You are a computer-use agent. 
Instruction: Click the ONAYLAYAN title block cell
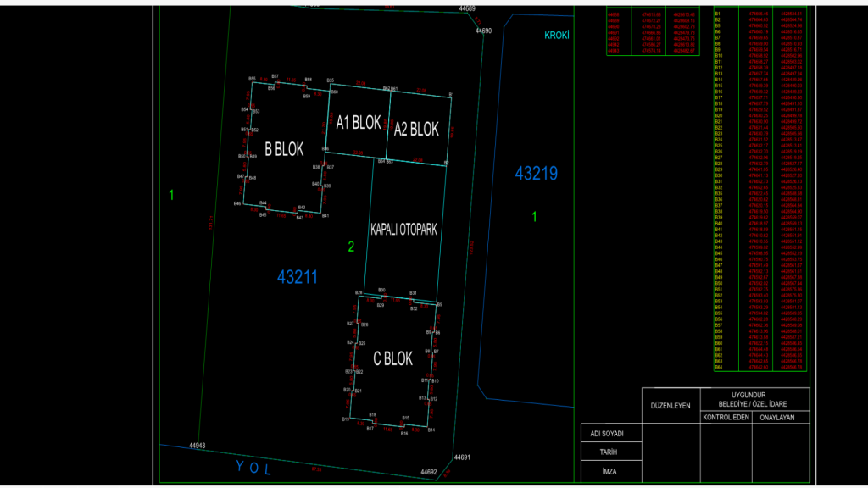pos(782,418)
